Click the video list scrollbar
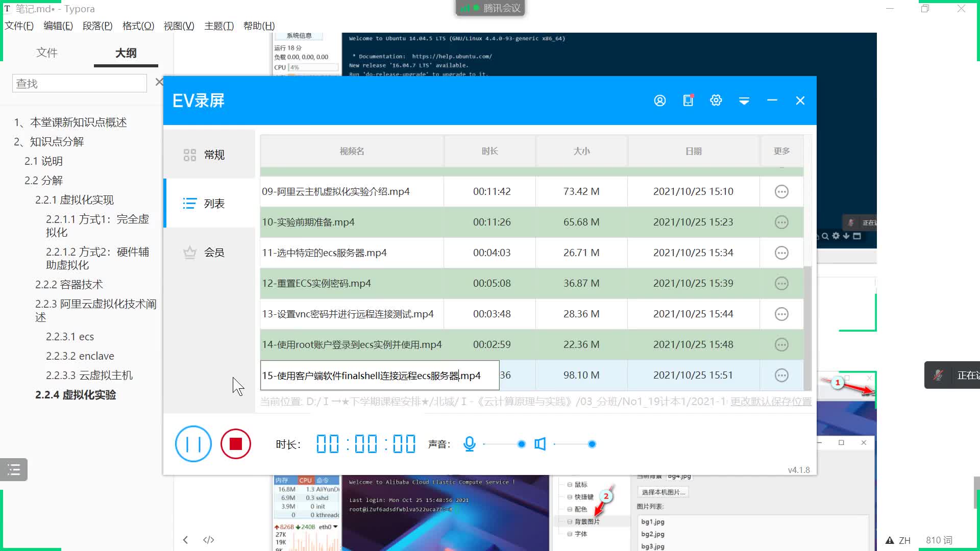This screenshot has height=551, width=980. click(x=807, y=328)
